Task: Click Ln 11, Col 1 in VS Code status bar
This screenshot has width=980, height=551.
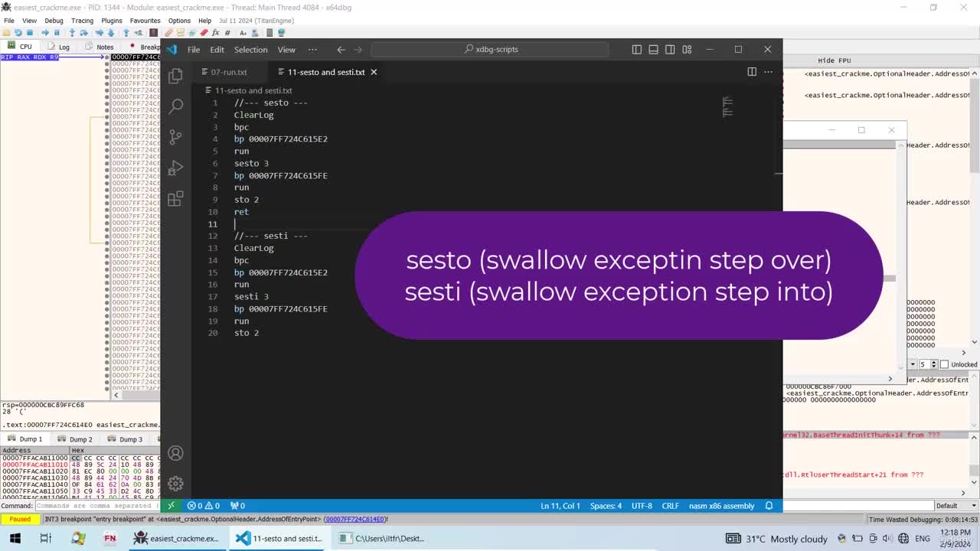Action: [561, 505]
